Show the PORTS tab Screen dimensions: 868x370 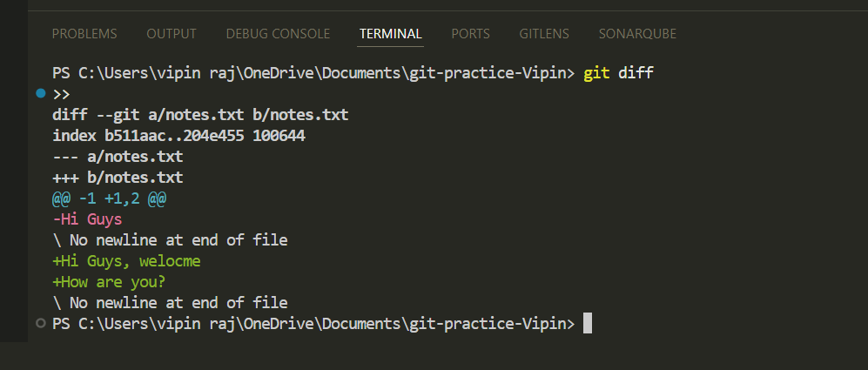[x=470, y=34]
